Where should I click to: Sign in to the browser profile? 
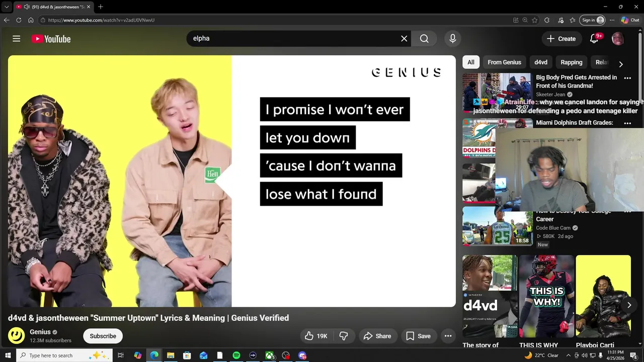[593, 20]
